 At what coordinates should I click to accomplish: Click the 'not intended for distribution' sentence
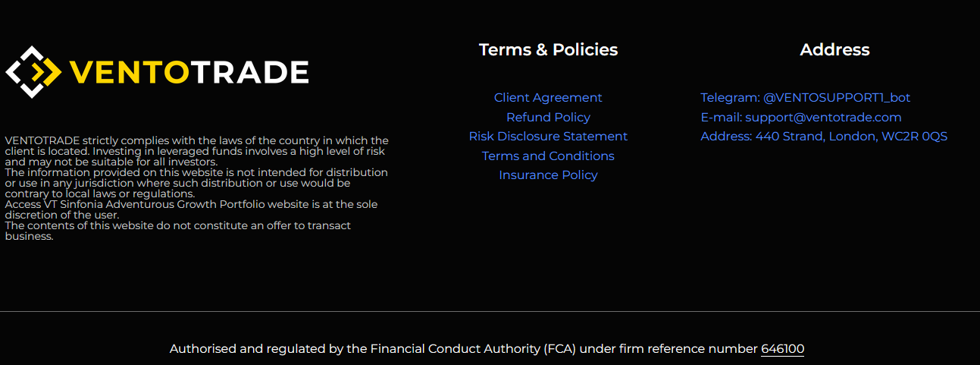point(197,183)
